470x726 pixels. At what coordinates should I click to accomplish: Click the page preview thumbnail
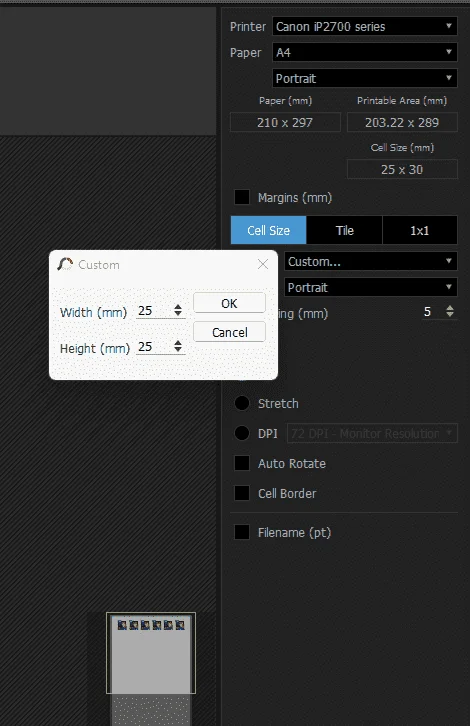pyautogui.click(x=151, y=653)
